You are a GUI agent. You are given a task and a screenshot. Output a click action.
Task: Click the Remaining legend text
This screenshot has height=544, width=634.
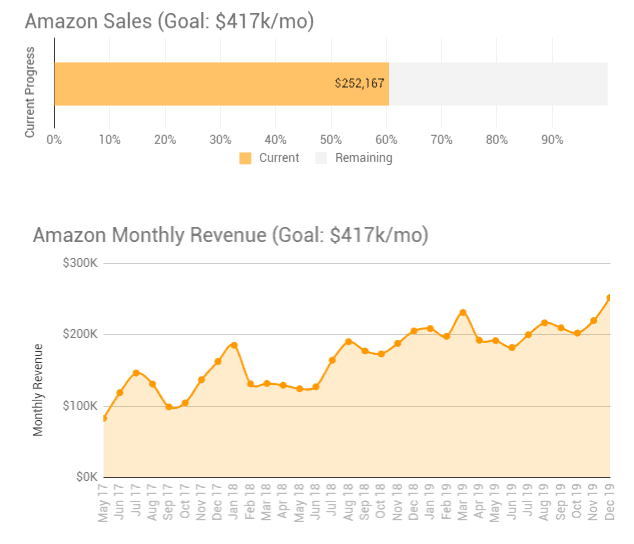click(363, 158)
